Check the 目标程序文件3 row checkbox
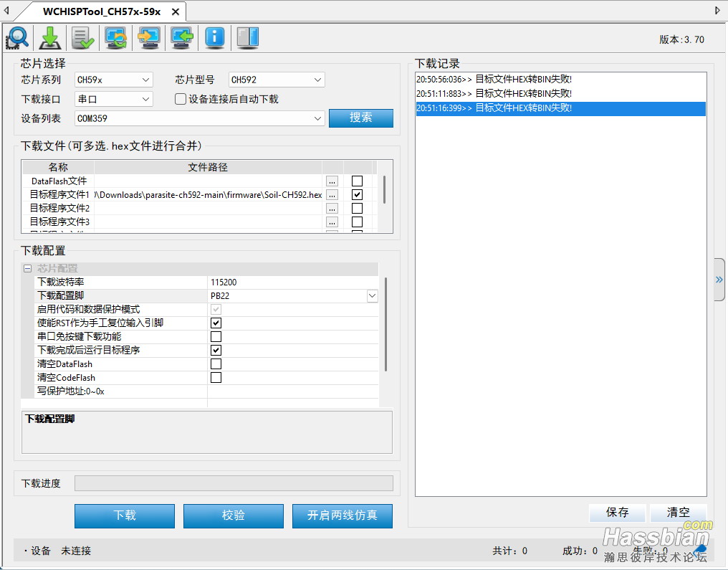Screen dimensions: 728x570 357,222
